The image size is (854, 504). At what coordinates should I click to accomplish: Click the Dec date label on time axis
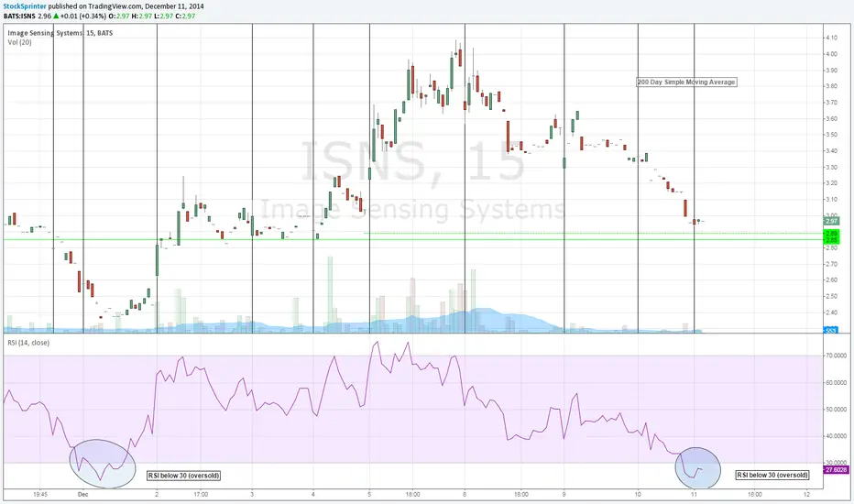click(82, 495)
